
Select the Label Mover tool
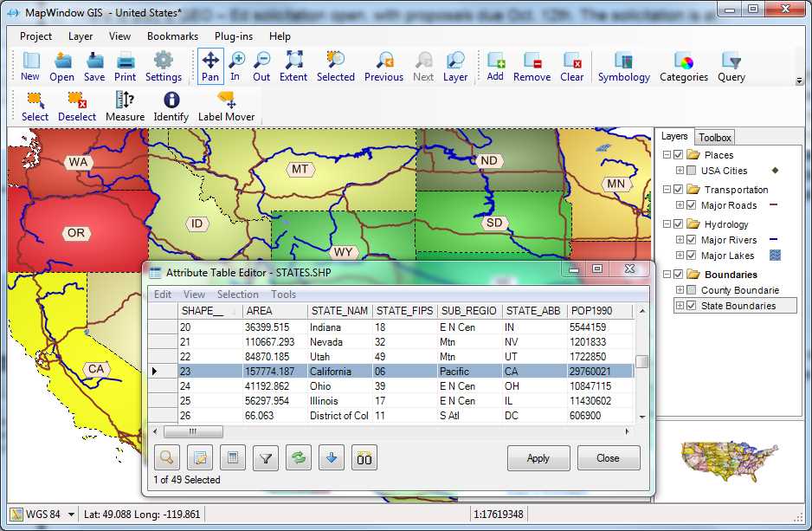pos(226,106)
